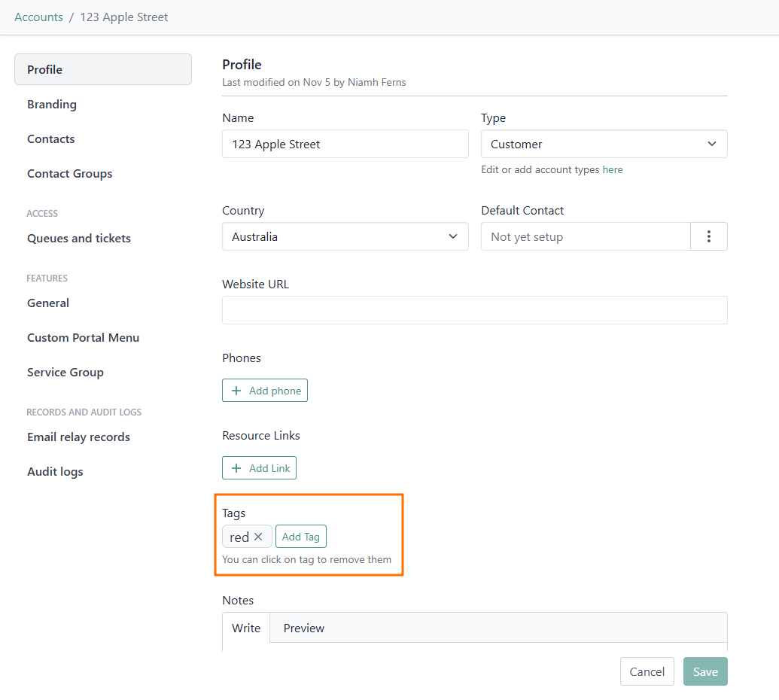The width and height of the screenshot is (779, 700).
Task: Open Contact Groups in the sidebar
Action: [x=70, y=173]
